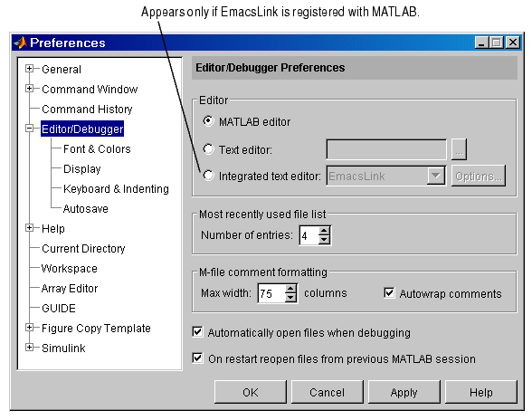Click the MATLAB logo icon in title bar
Image resolution: width=532 pixels, height=420 pixels.
tap(20, 43)
